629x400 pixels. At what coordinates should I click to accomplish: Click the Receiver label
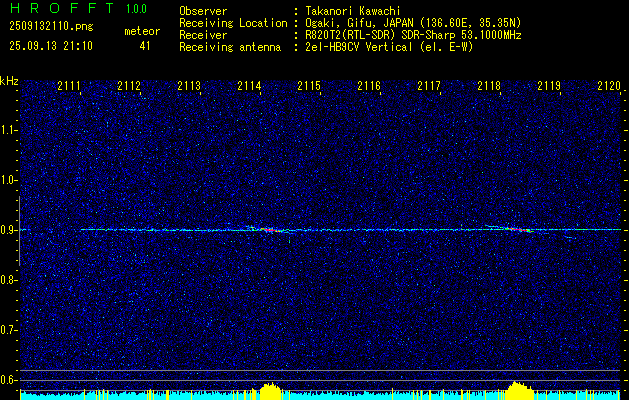point(203,35)
